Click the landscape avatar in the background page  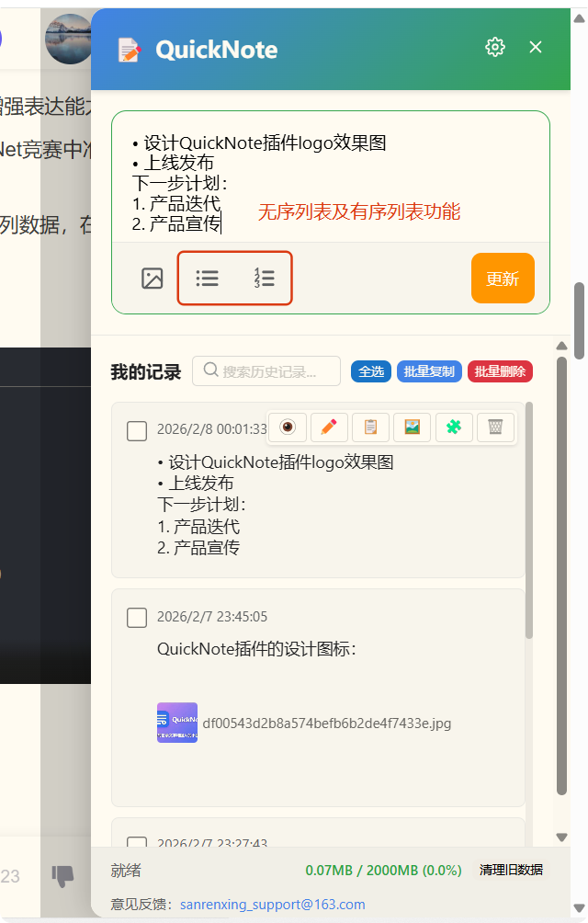pyautogui.click(x=69, y=39)
